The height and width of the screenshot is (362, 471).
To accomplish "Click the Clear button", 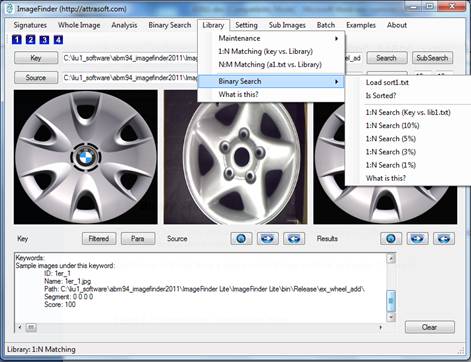I will (430, 327).
